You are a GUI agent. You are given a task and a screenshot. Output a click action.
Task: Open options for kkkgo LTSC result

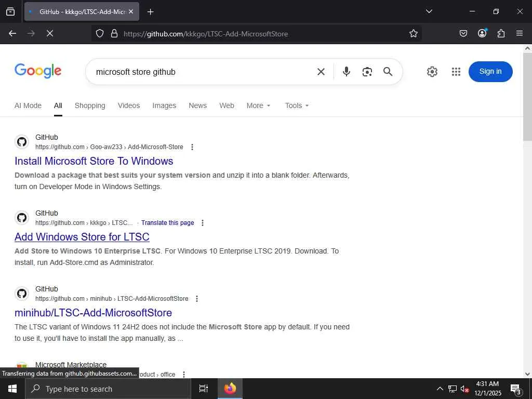pos(203,223)
